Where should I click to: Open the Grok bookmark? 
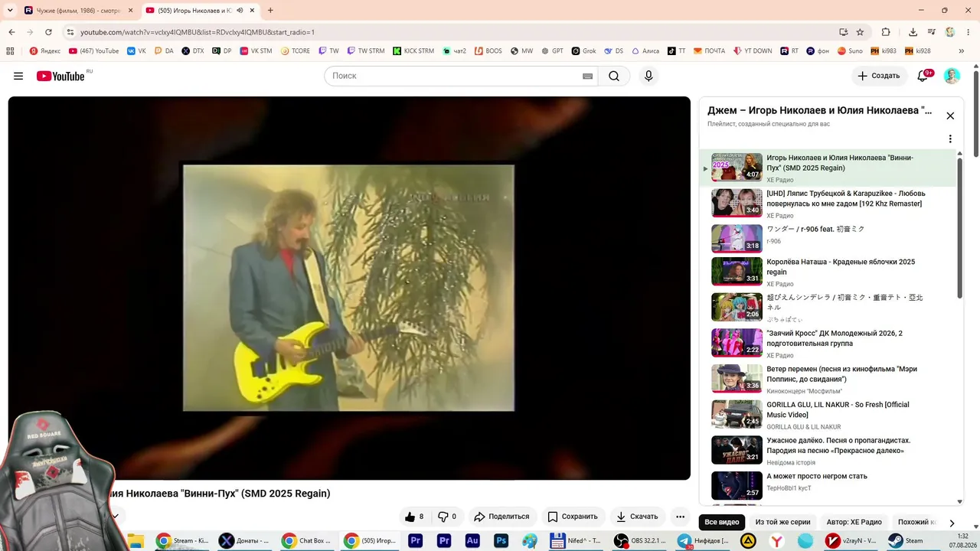584,51
